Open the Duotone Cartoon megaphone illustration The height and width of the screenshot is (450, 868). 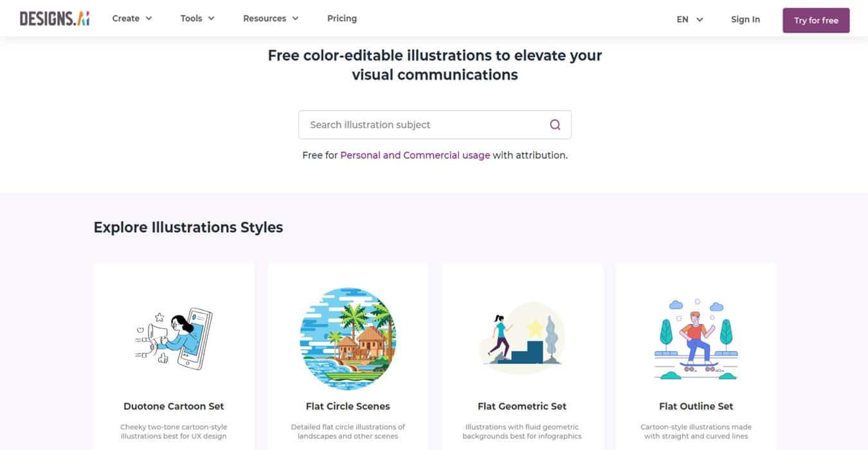point(174,339)
